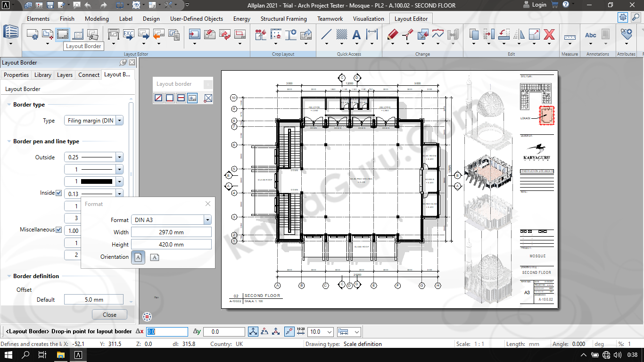Click the Close button in palette
The image size is (644, 362).
click(109, 315)
